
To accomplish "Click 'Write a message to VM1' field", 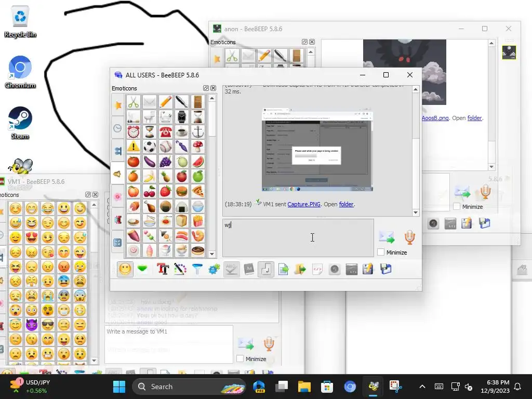I will (169, 344).
